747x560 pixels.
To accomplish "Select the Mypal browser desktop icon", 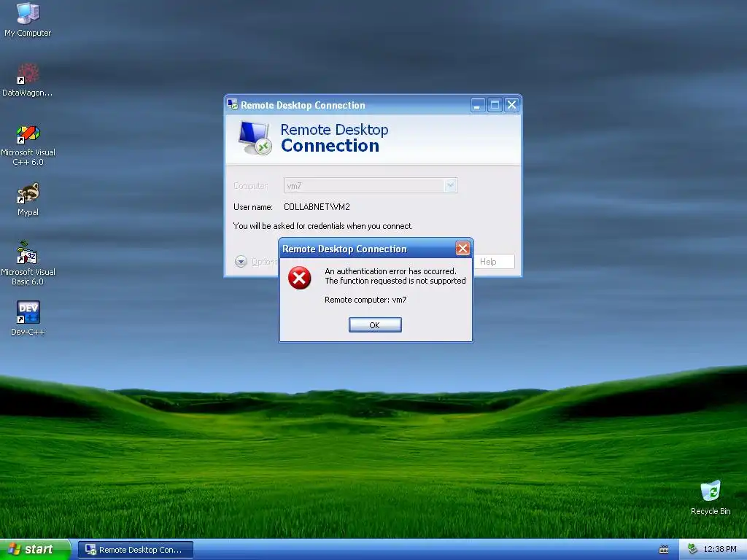I will 28,200.
